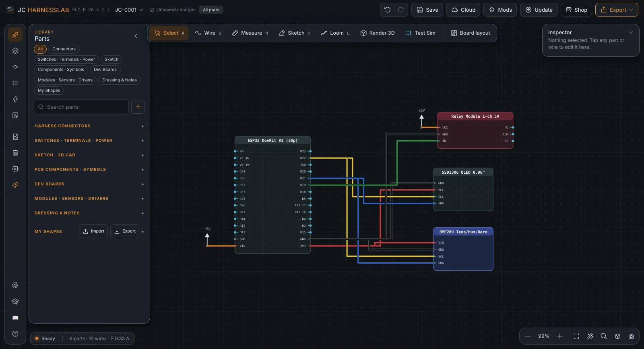
Task: Click the 3D cube icon in bottom bar
Action: (617, 336)
